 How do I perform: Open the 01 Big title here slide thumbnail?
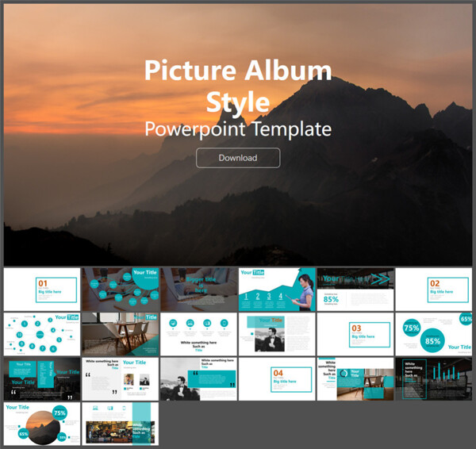[42, 290]
